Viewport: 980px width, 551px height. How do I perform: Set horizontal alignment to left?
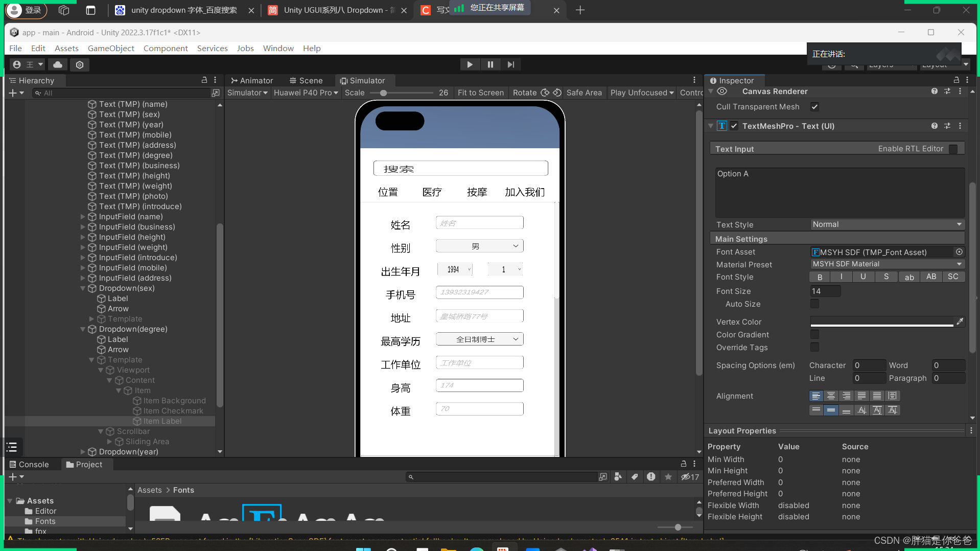pos(816,396)
